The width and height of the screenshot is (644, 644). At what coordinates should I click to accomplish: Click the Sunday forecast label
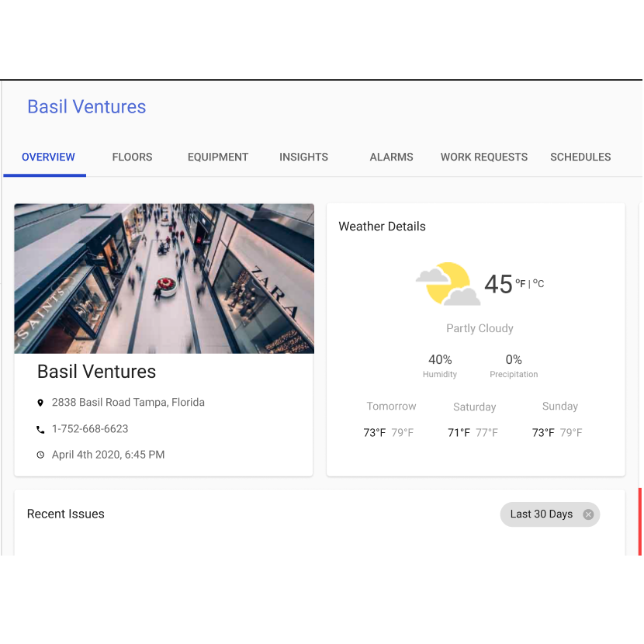tap(559, 407)
